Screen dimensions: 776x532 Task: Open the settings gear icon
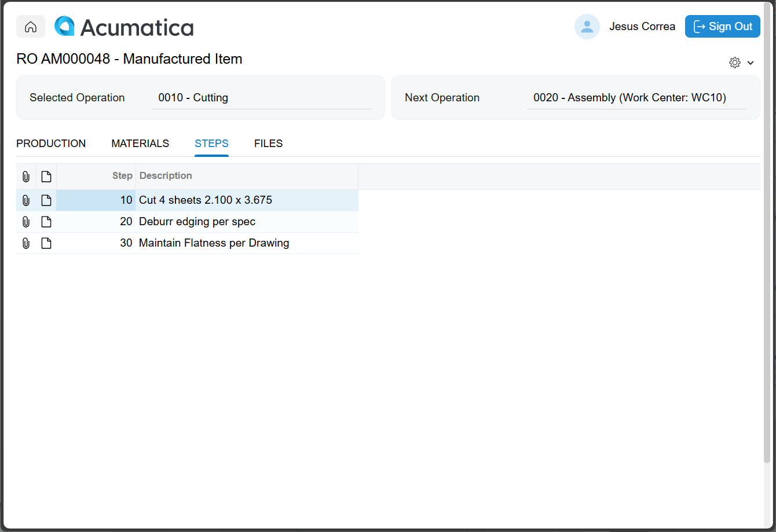(x=734, y=63)
